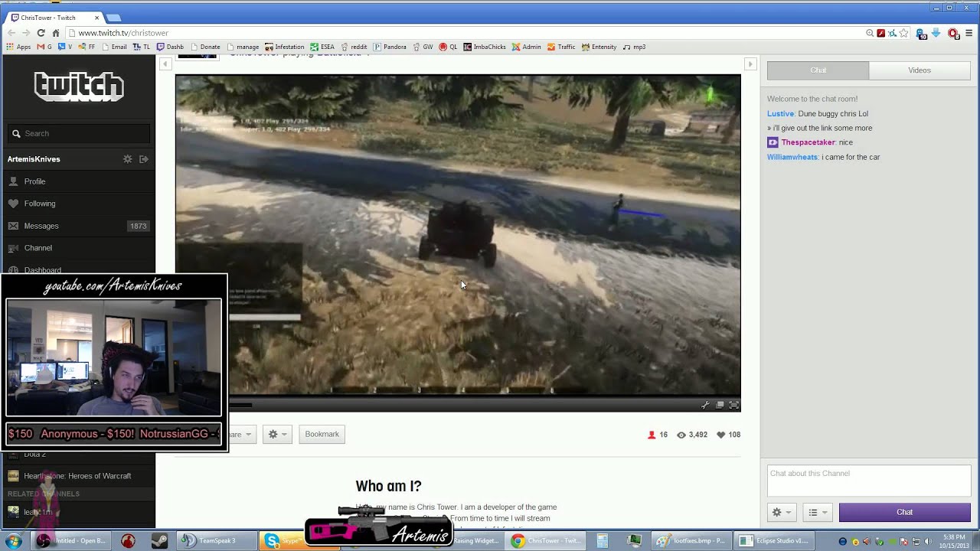Click the browser reload button
The width and height of the screenshot is (980, 551).
click(41, 33)
